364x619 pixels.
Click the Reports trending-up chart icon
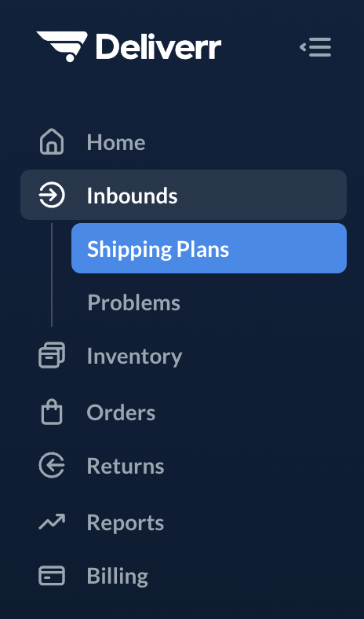tap(52, 522)
